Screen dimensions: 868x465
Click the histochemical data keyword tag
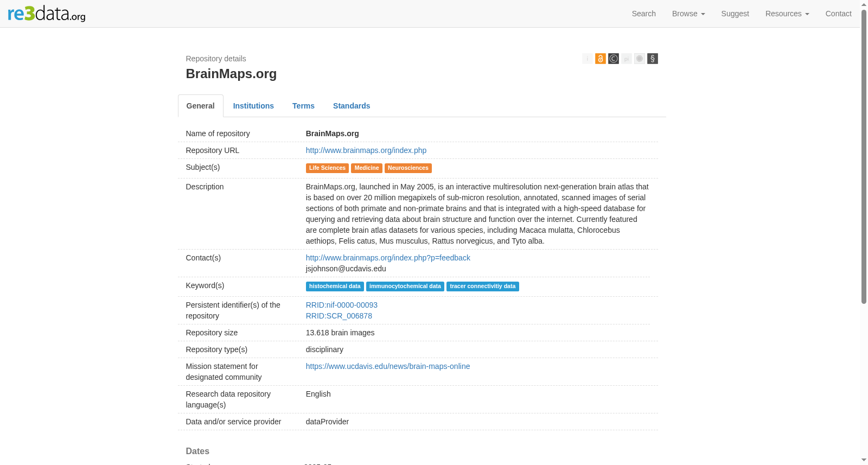335,286
